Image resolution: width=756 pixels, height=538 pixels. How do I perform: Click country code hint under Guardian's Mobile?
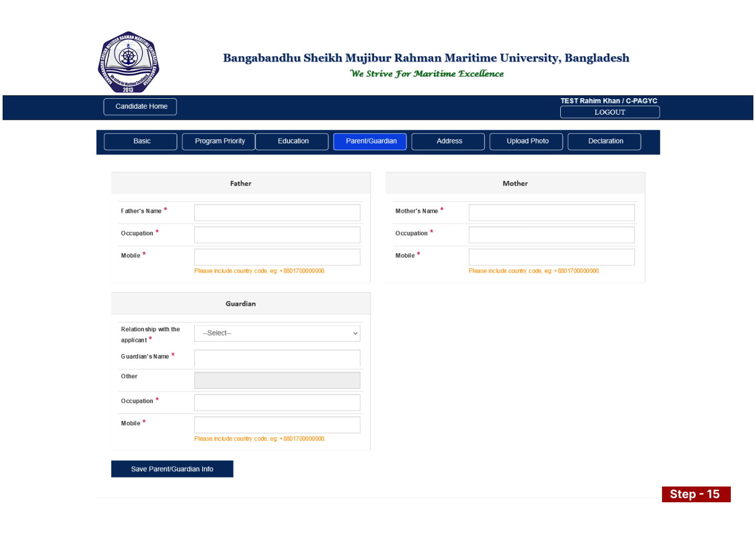point(260,439)
